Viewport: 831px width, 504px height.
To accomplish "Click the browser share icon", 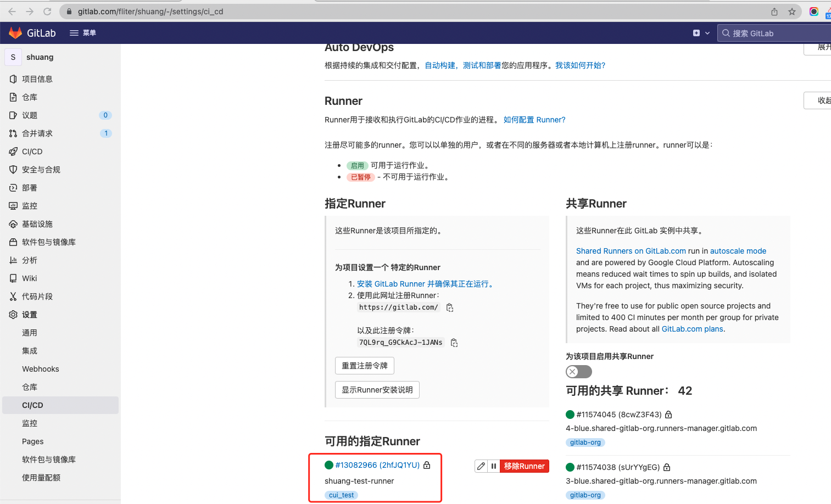I will coord(774,12).
